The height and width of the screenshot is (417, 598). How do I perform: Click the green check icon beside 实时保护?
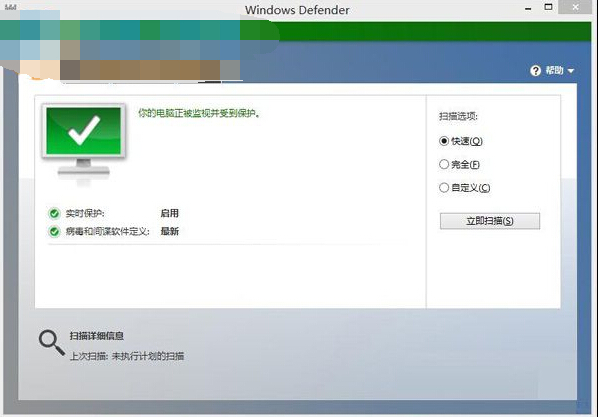(54, 213)
